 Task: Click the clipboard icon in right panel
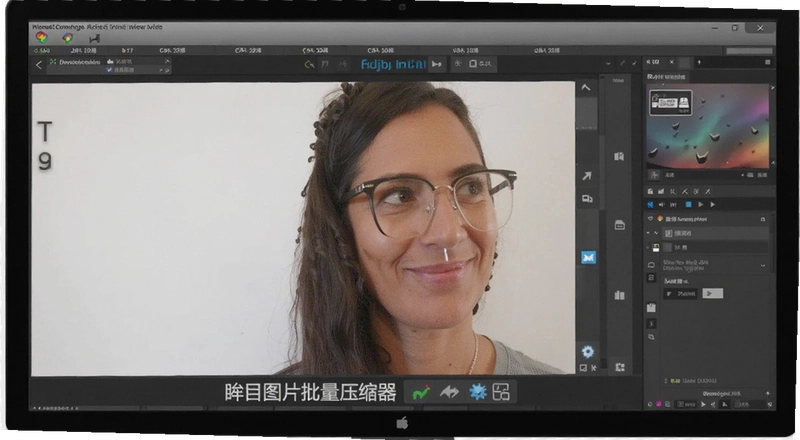pos(651,307)
